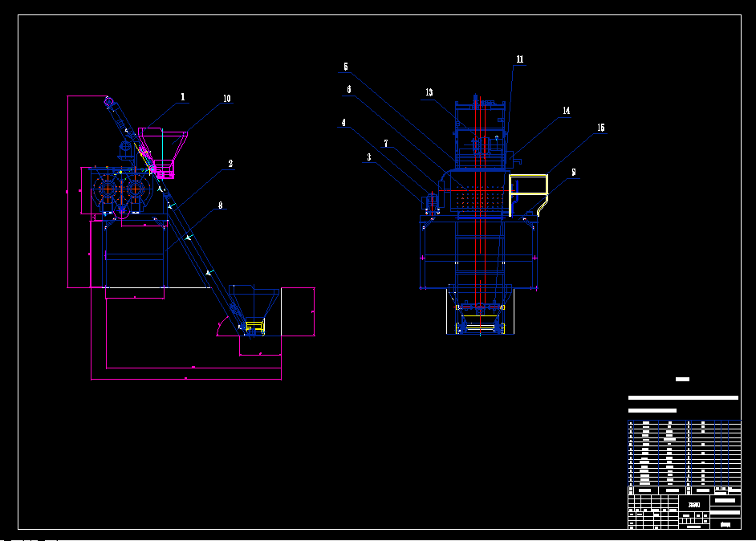Select part callout number 14 label

[x=567, y=111]
